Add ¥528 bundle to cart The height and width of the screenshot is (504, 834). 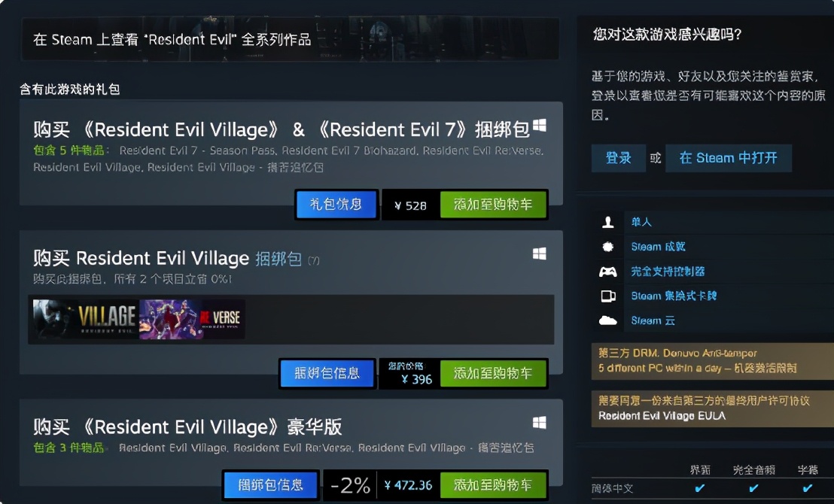(x=493, y=205)
